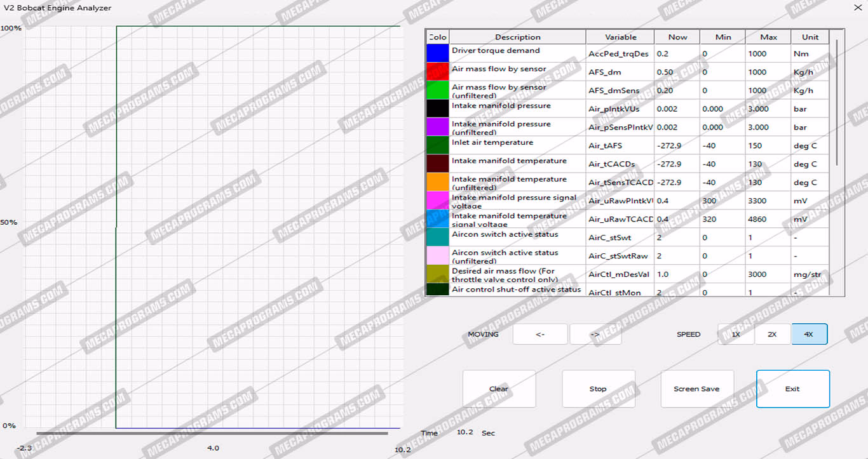Select the AFS_dmSens variable cell
This screenshot has height=459, width=868.
tap(620, 90)
